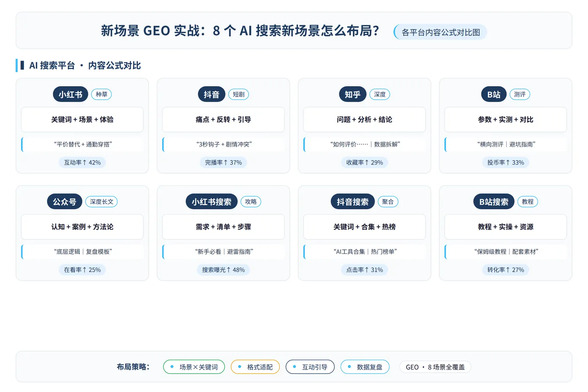Select the 小红书 platform pill

coord(71,95)
